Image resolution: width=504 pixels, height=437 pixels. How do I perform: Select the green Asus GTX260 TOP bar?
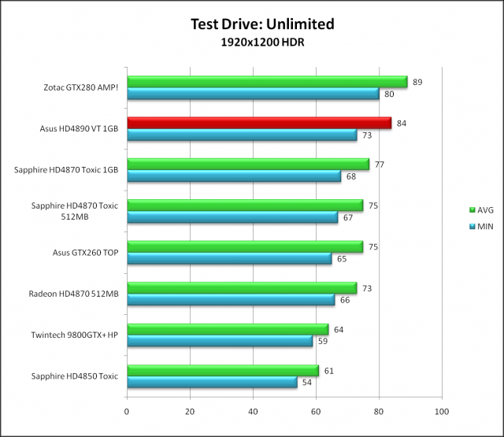tap(245, 246)
